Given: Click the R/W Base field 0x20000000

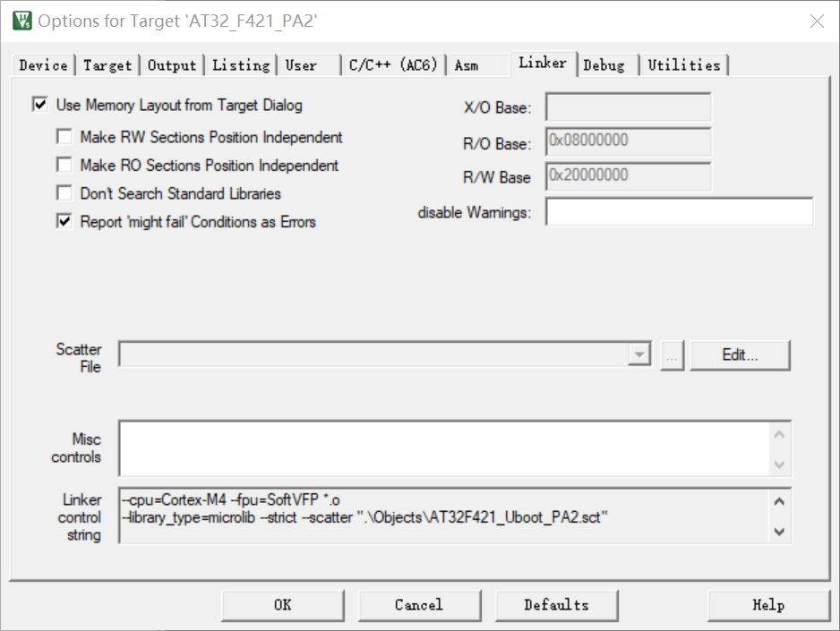Looking at the screenshot, I should coord(629,176).
